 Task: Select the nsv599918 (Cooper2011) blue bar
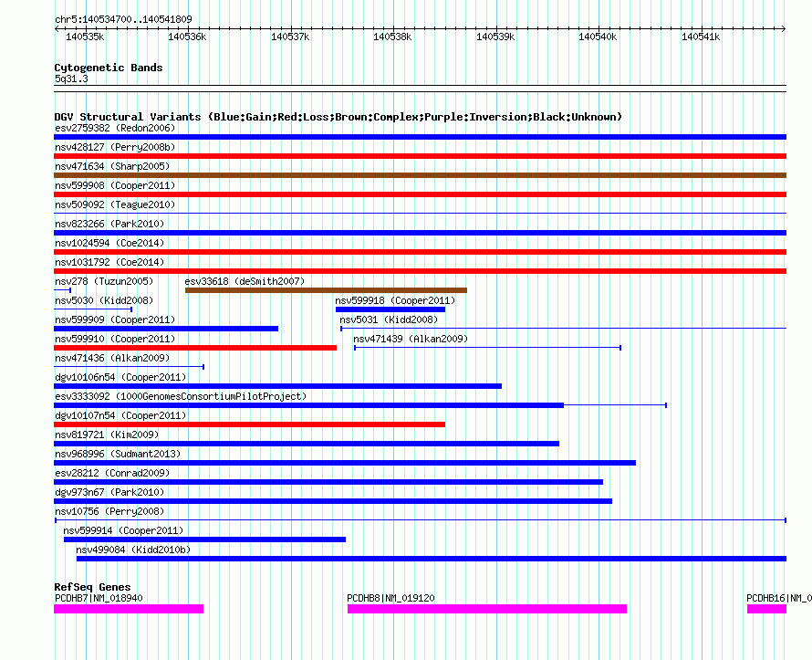pyautogui.click(x=390, y=309)
